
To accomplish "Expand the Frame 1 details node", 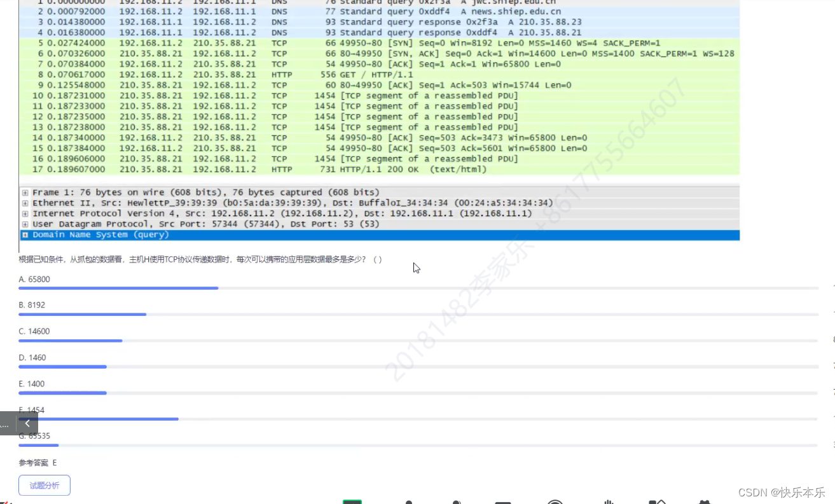I will coord(25,193).
